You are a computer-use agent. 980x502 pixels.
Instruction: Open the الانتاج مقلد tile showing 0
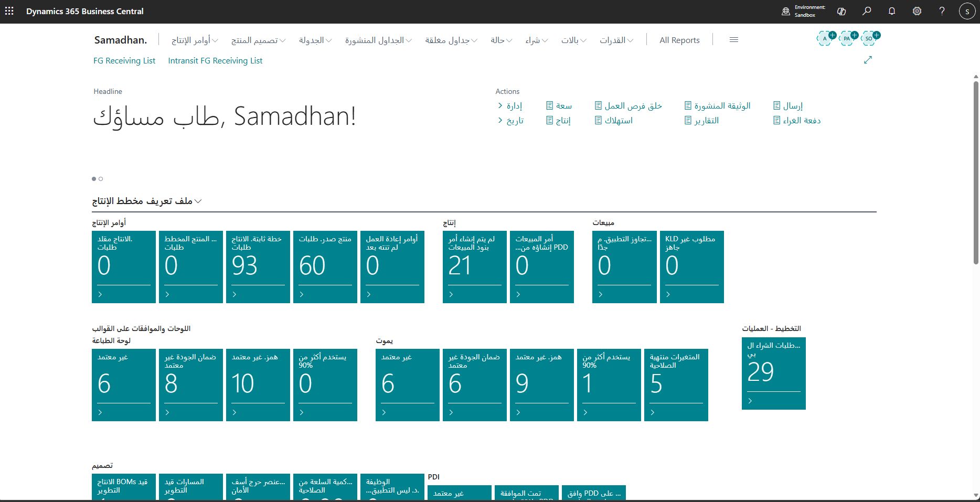click(124, 267)
